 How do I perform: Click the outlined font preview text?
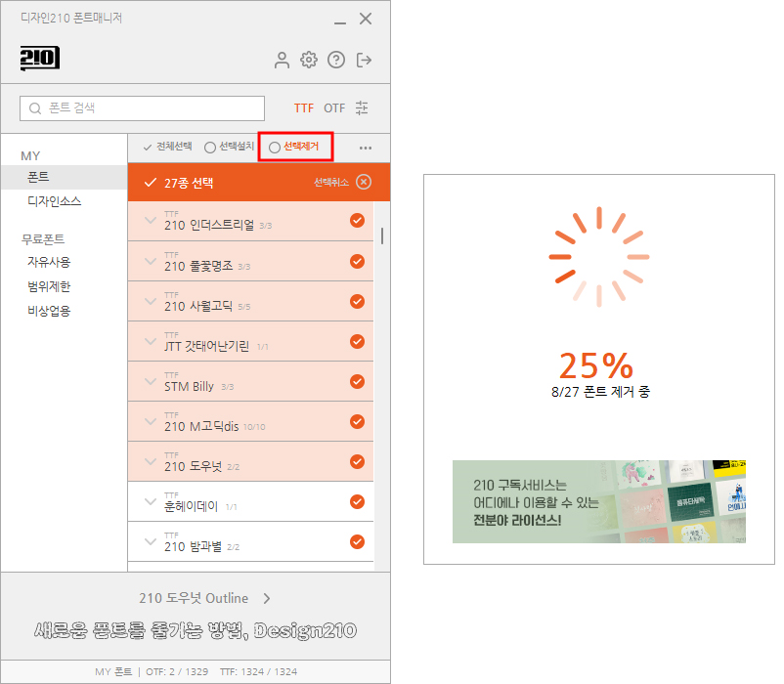pyautogui.click(x=196, y=630)
